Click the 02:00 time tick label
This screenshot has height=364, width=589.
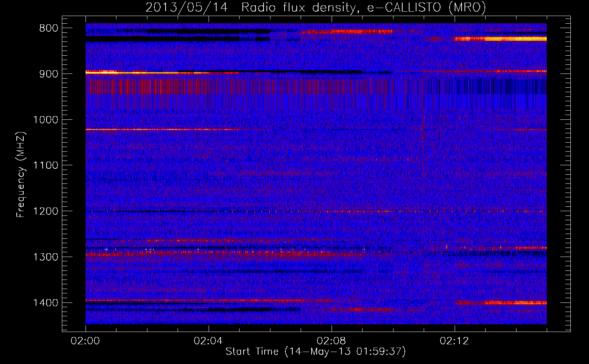click(86, 341)
